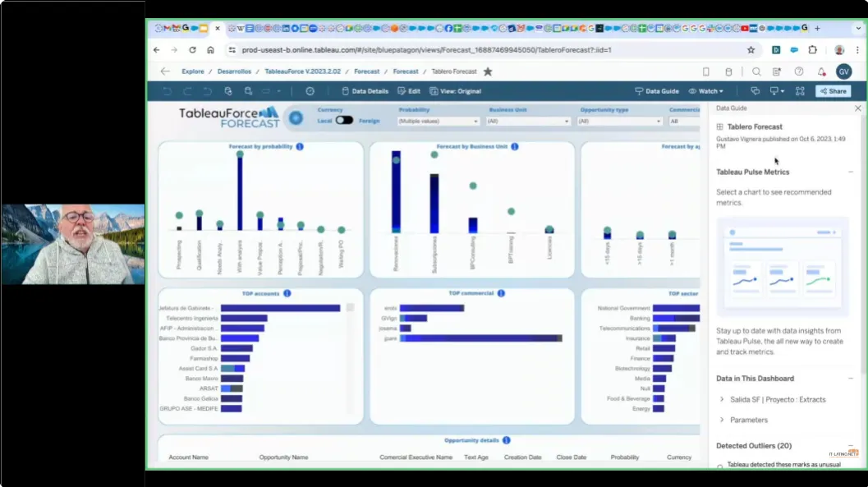Click the Explore breadcrumb link
This screenshot has height=487, width=868.
coord(193,71)
